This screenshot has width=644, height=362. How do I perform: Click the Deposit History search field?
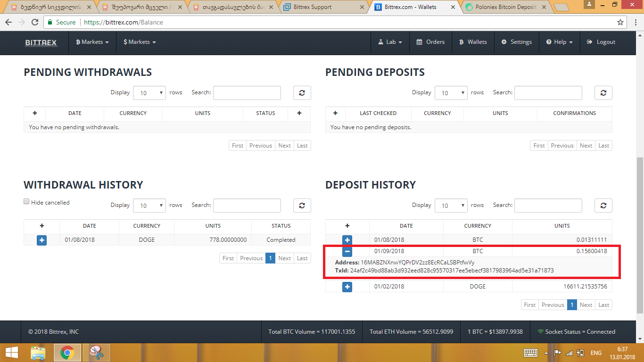coord(548,206)
